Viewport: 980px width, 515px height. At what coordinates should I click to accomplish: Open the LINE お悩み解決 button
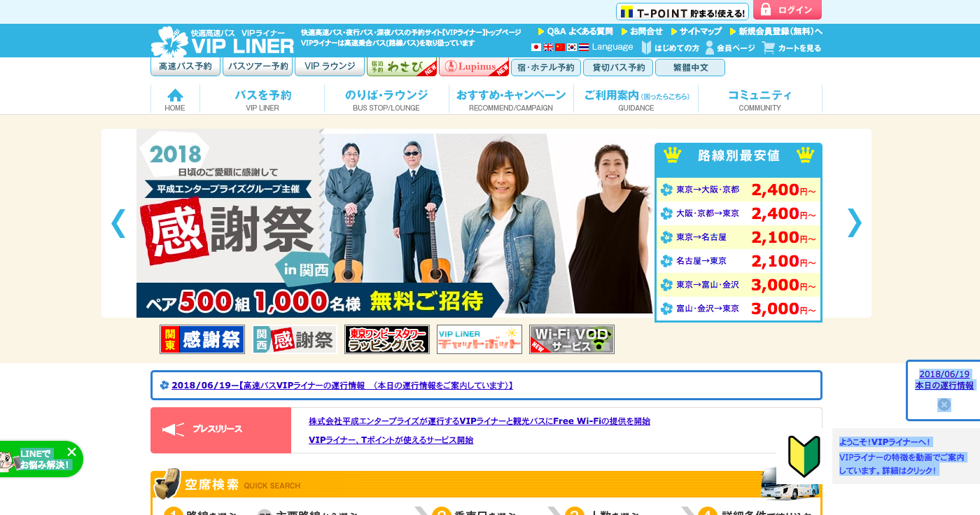coord(41,460)
